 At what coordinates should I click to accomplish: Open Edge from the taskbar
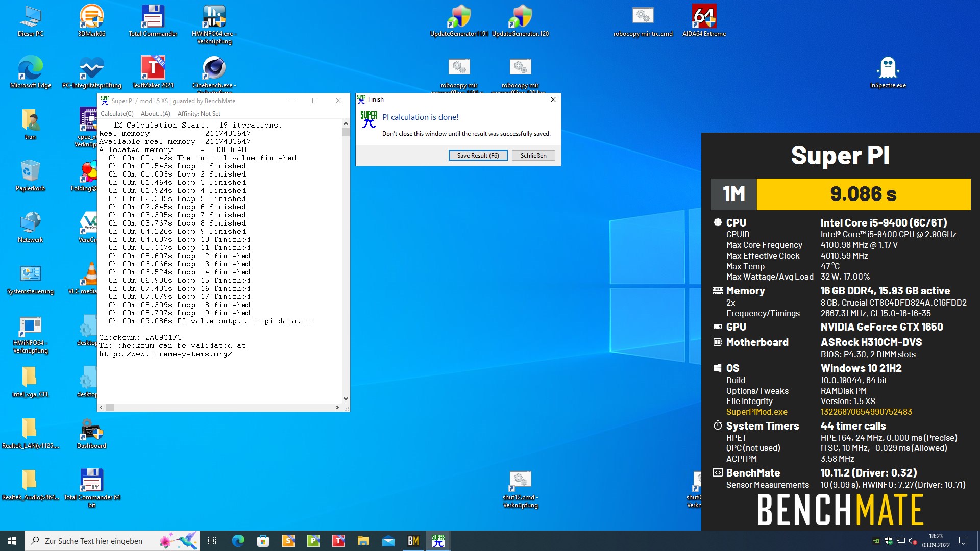coord(238,541)
